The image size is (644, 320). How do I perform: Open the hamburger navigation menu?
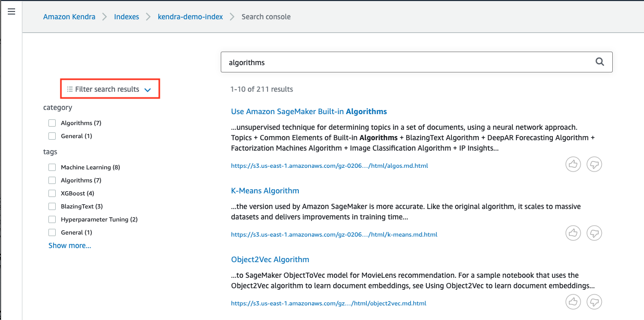[11, 11]
